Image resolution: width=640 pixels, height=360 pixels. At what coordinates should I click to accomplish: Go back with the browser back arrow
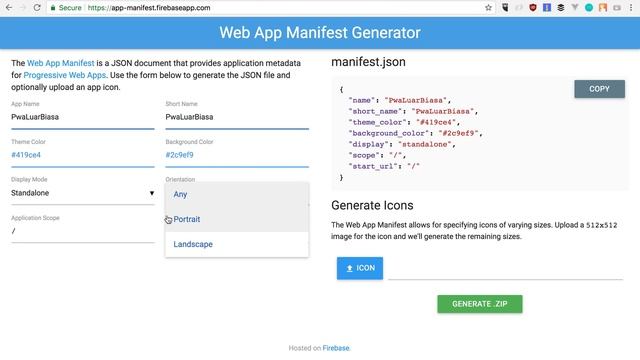(x=9, y=7)
